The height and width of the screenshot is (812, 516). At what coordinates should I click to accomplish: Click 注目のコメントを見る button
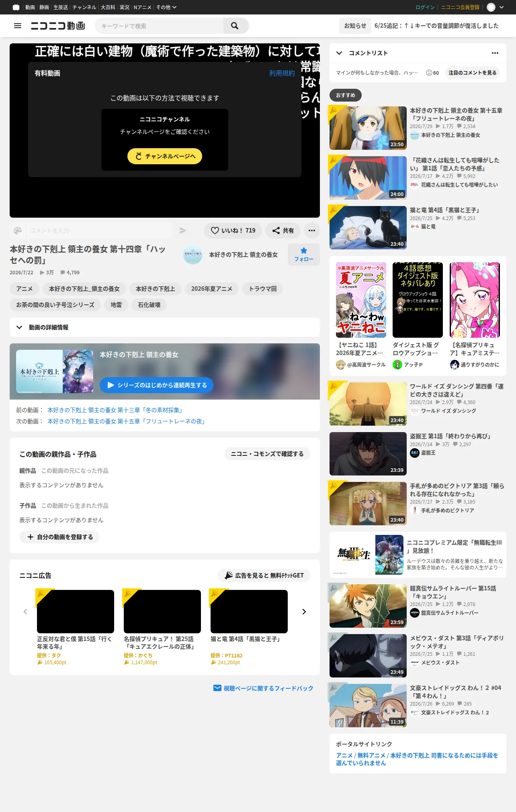473,73
